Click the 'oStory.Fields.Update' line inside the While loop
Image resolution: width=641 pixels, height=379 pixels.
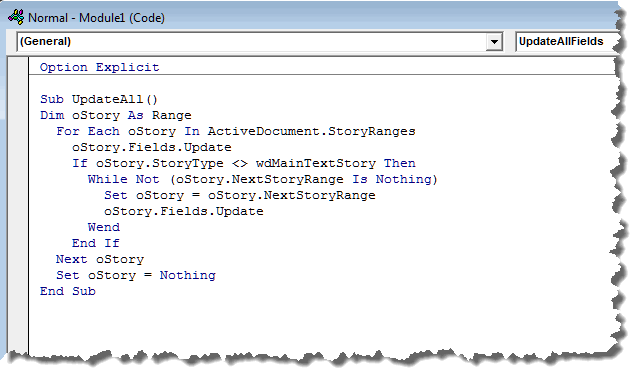[184, 211]
